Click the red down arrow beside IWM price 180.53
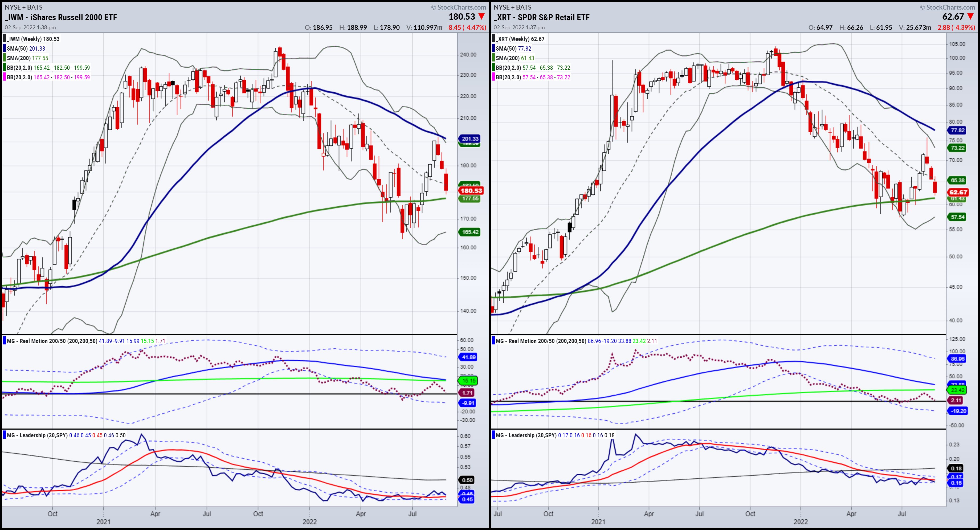 (x=482, y=16)
